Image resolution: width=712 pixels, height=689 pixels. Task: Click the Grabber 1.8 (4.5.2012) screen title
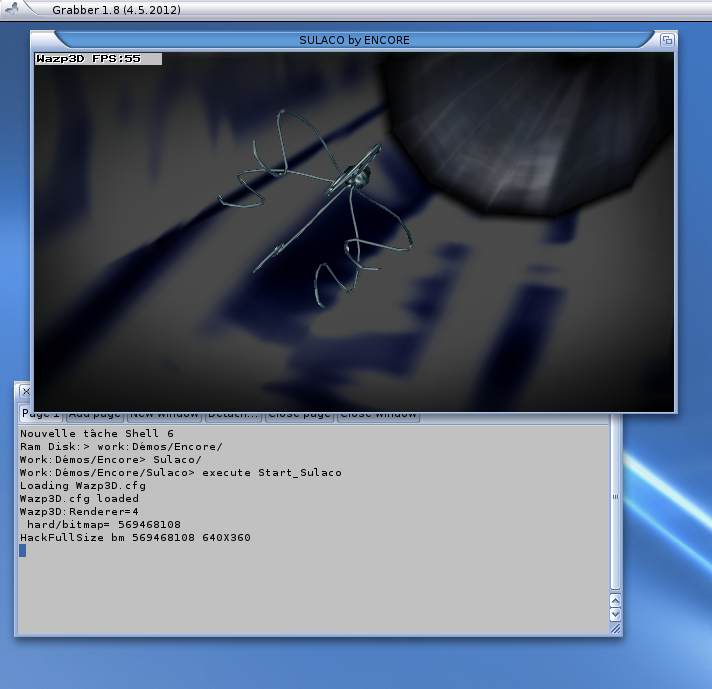[x=116, y=10]
